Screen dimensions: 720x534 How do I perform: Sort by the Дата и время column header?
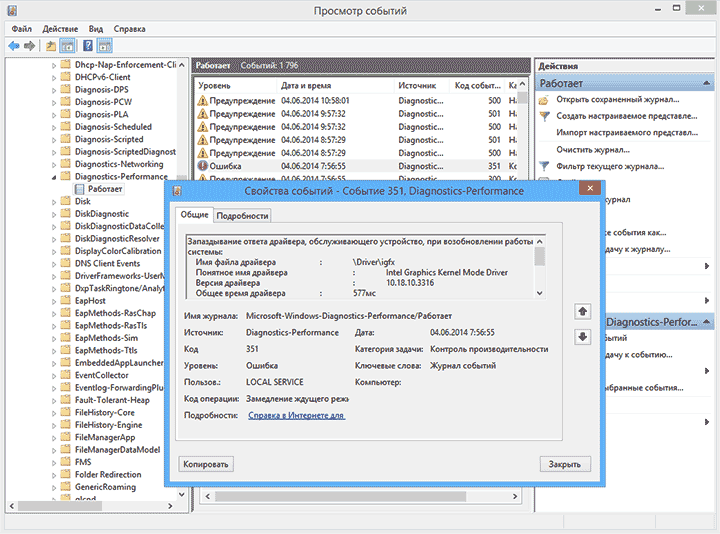click(x=335, y=85)
